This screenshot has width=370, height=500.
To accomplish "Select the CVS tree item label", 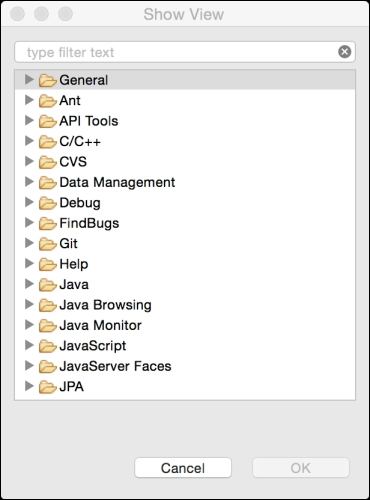I will pyautogui.click(x=73, y=162).
